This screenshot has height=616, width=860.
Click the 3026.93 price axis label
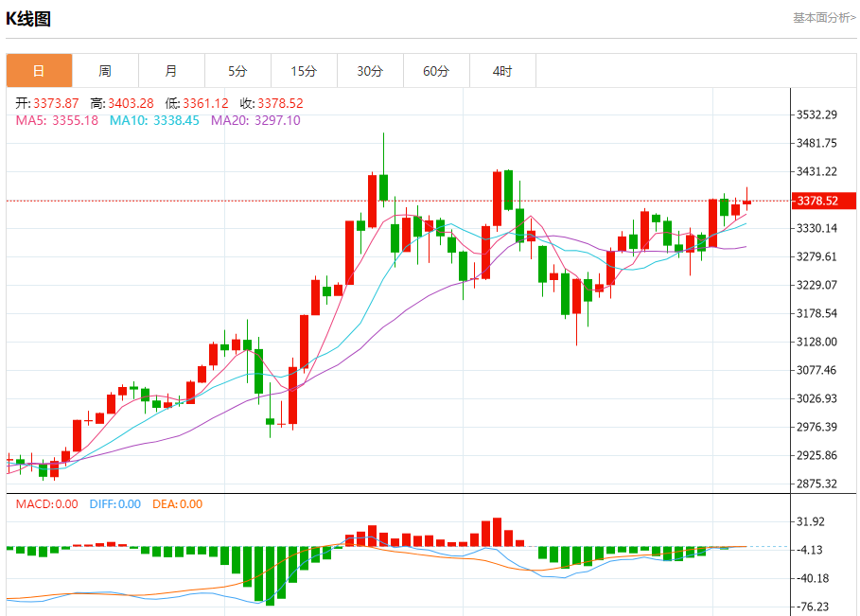[816, 398]
